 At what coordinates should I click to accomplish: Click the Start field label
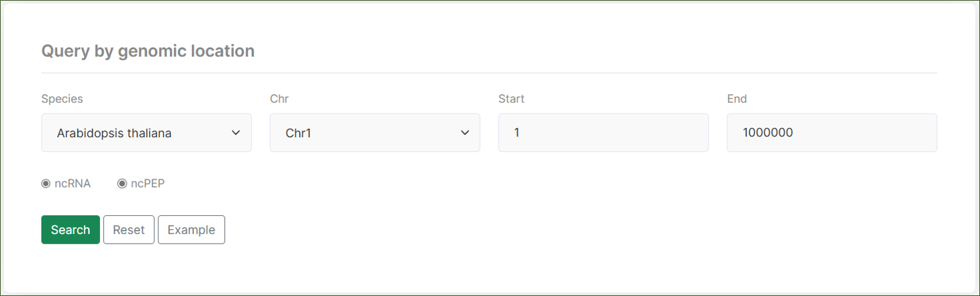click(x=511, y=99)
